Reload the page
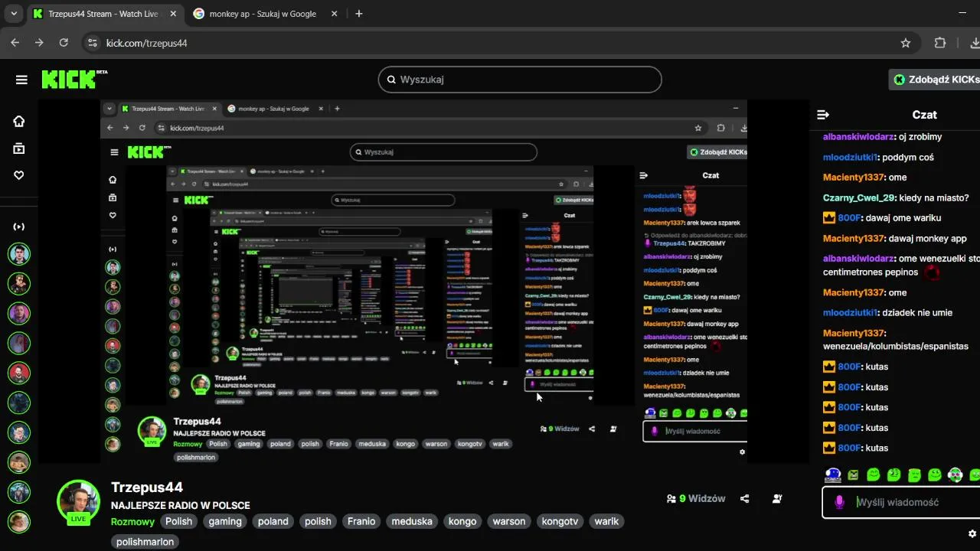 [64, 43]
